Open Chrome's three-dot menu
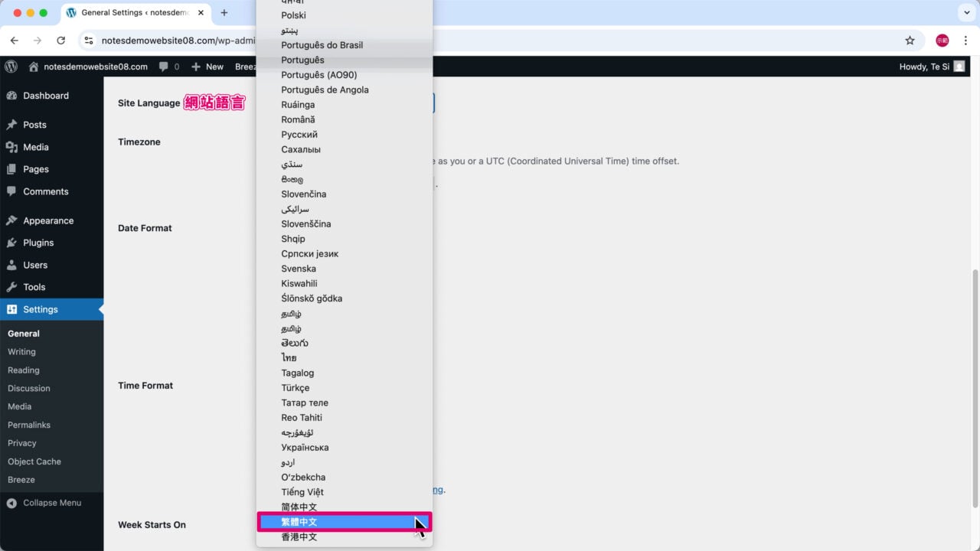980x551 pixels. point(965,41)
